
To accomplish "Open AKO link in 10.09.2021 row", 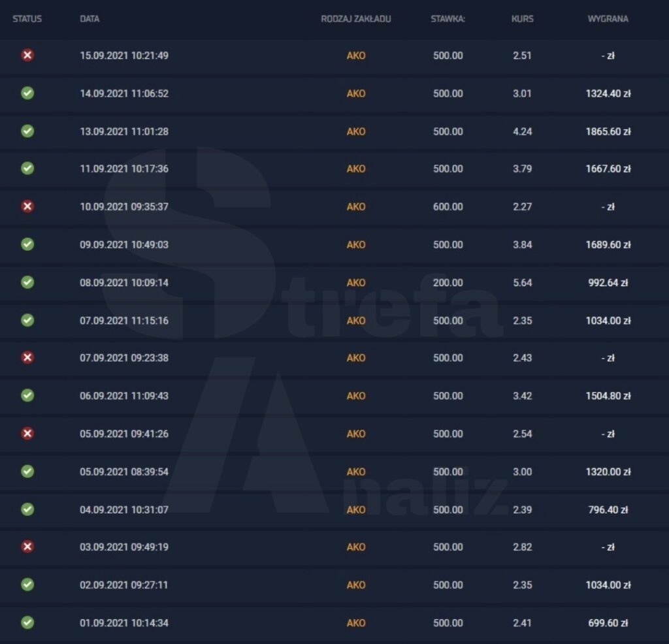I will (356, 206).
